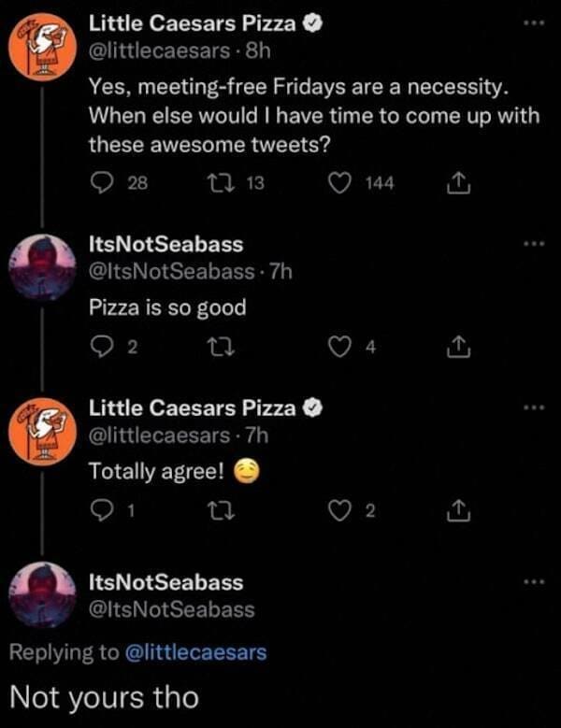The image size is (561, 728).
Task: Open more options on "Pizza is so good" tweet
Action: pyautogui.click(x=534, y=245)
